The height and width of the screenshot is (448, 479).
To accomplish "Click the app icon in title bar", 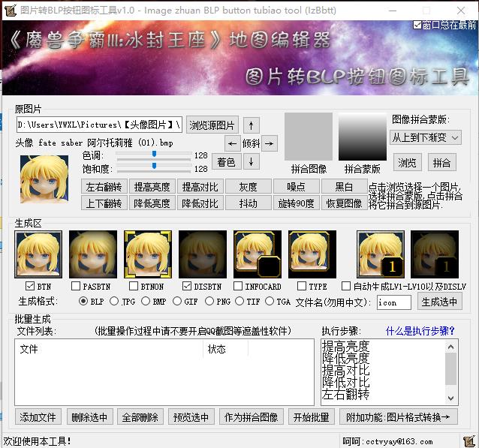I will [11, 11].
